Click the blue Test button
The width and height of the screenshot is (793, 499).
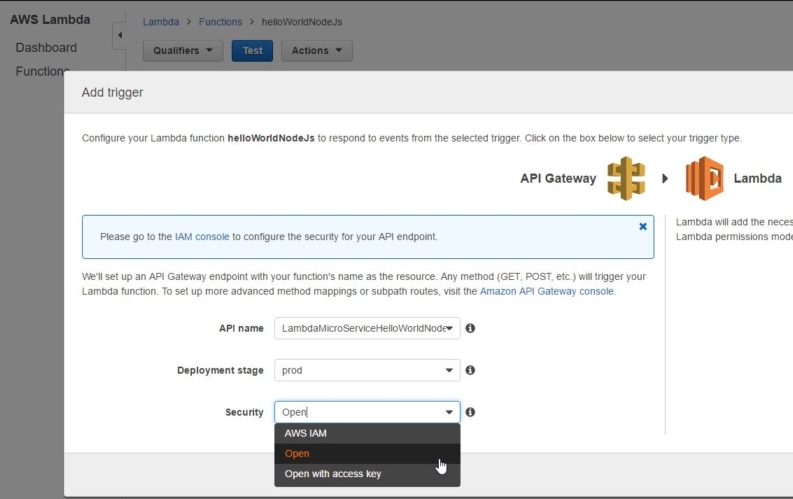point(252,51)
